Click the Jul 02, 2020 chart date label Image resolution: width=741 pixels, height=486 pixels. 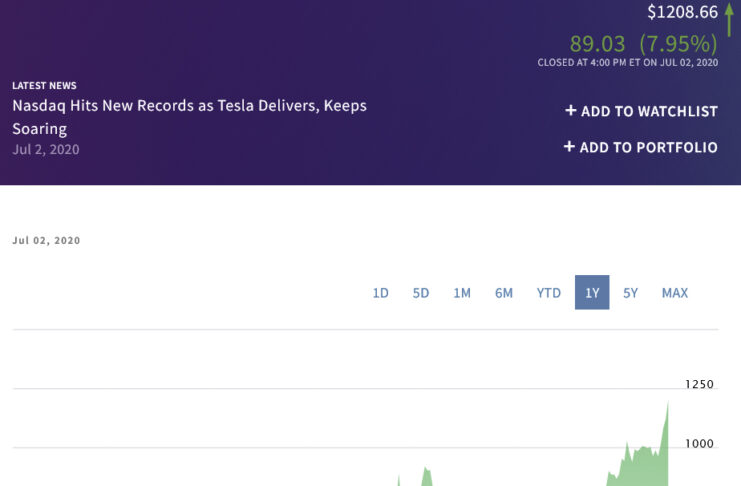click(46, 241)
